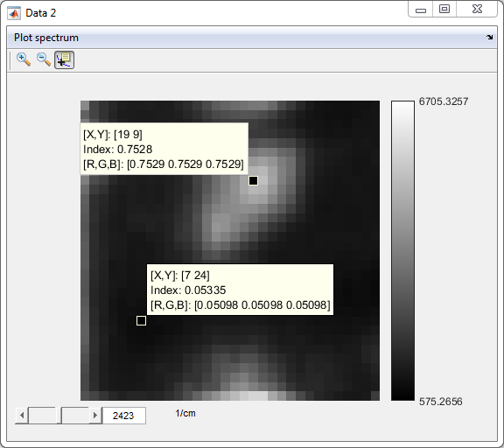This screenshot has width=504, height=448.
Task: Maximize the Data 2 window
Action: pyautogui.click(x=444, y=9)
